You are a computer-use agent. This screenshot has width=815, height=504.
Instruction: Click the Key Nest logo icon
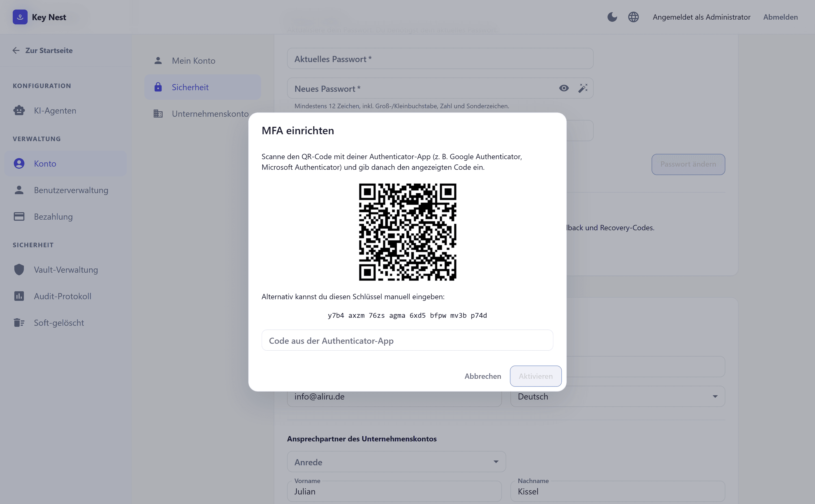pos(20,17)
